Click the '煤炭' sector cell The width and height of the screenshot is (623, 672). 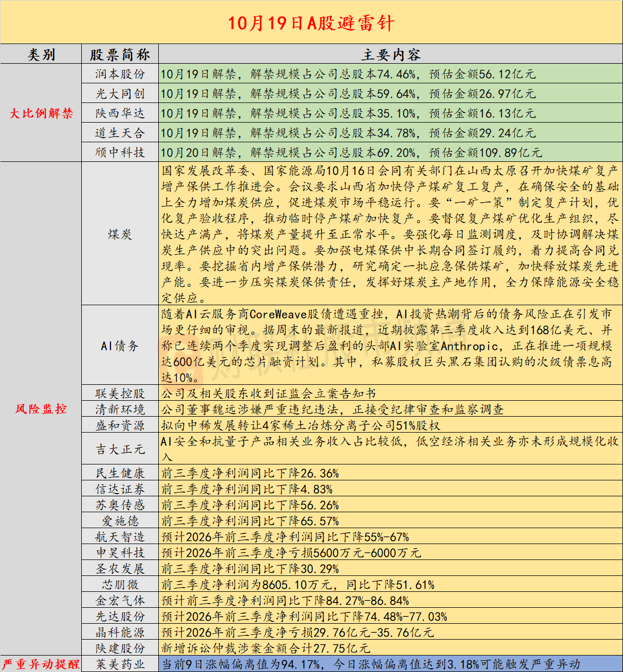click(120, 234)
